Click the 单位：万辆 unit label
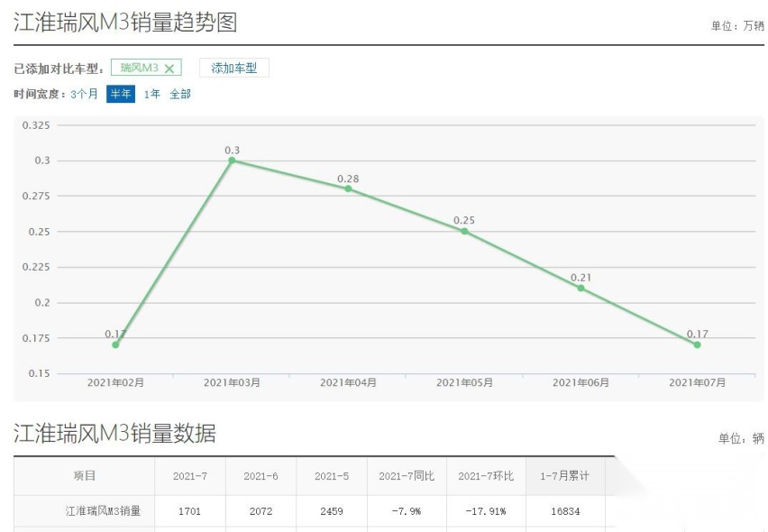The height and width of the screenshot is (532, 768). pos(737,26)
